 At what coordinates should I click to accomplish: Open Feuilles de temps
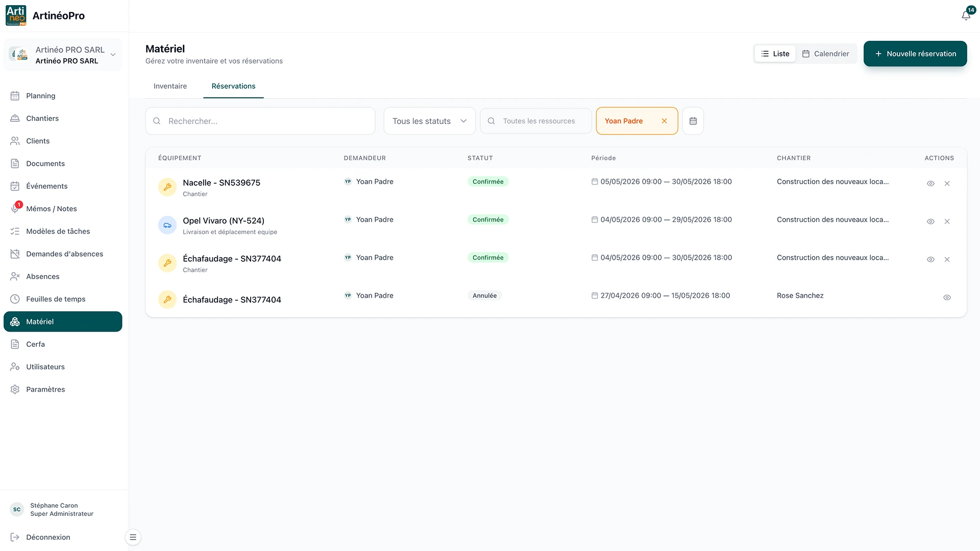point(63,299)
